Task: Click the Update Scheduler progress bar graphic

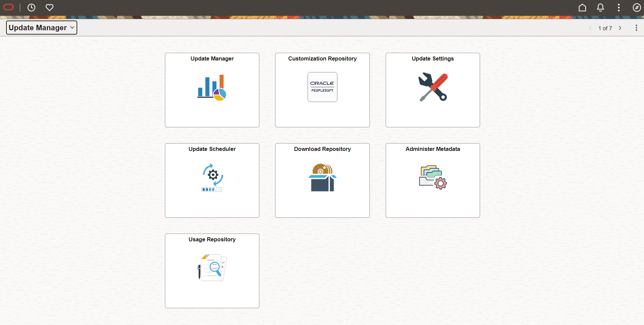Action: click(212, 190)
